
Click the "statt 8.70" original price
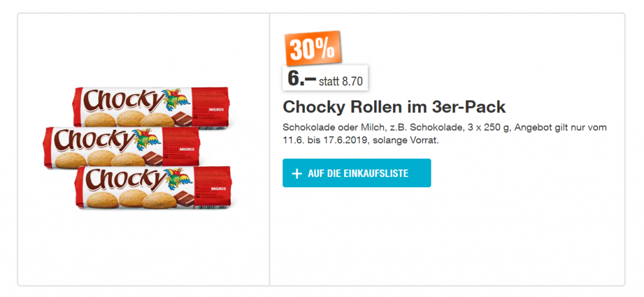pyautogui.click(x=341, y=80)
